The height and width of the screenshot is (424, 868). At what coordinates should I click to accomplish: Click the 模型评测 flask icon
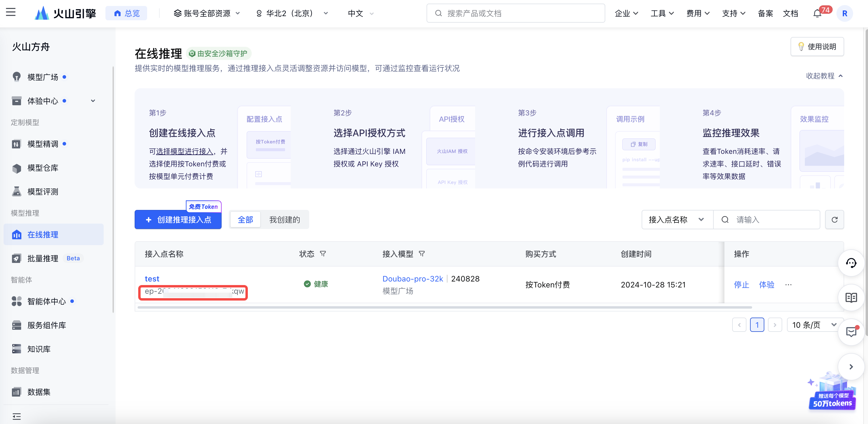click(x=16, y=192)
